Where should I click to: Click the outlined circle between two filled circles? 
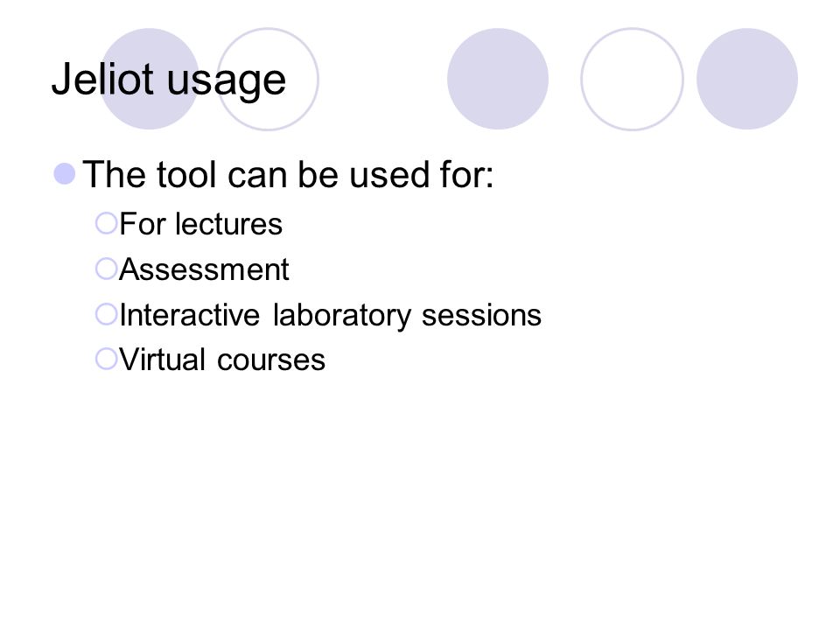[632, 79]
